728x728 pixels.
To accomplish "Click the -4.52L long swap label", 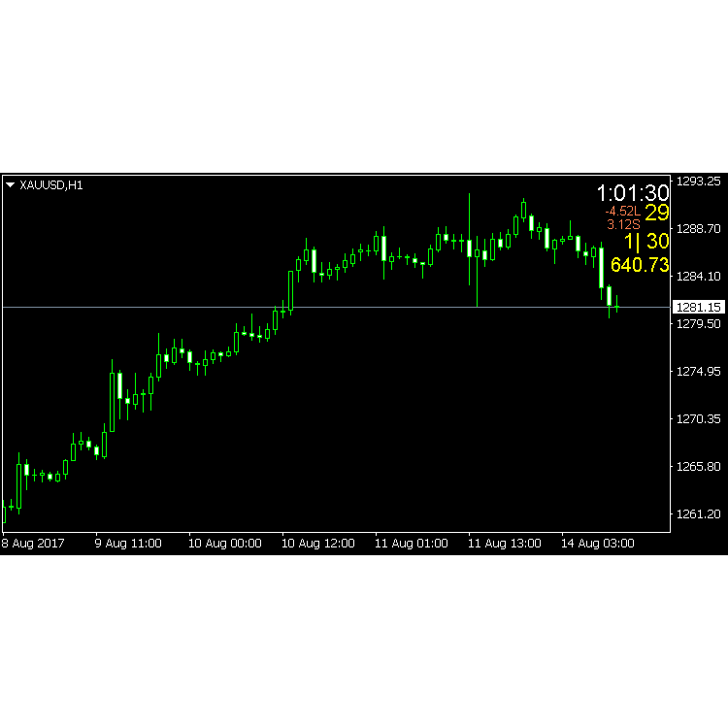I will click(x=622, y=212).
